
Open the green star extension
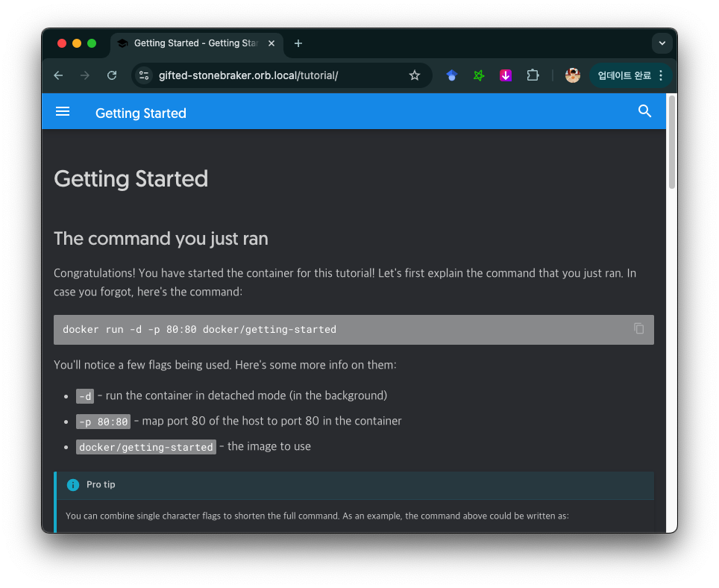[479, 75]
